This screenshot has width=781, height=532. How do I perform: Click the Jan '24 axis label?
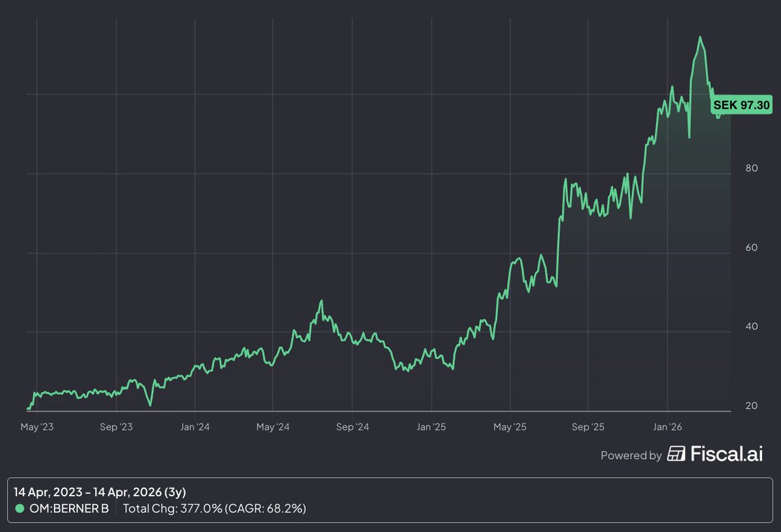pyautogui.click(x=195, y=427)
